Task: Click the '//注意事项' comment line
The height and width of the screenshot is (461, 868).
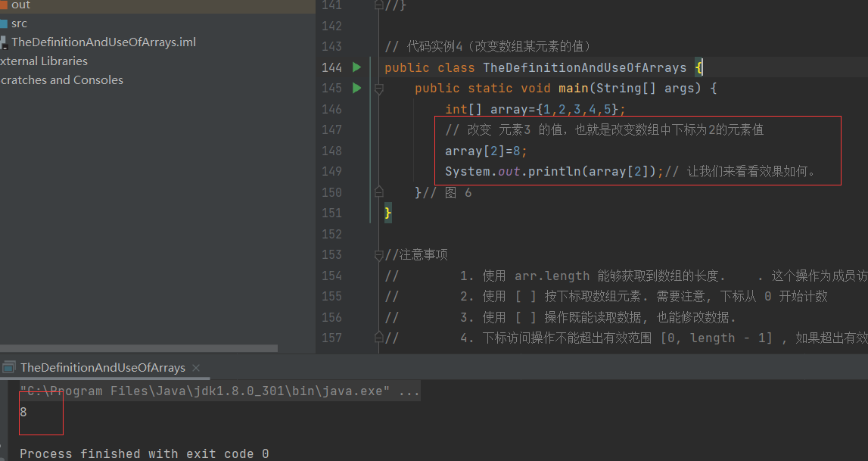Action: [x=416, y=255]
